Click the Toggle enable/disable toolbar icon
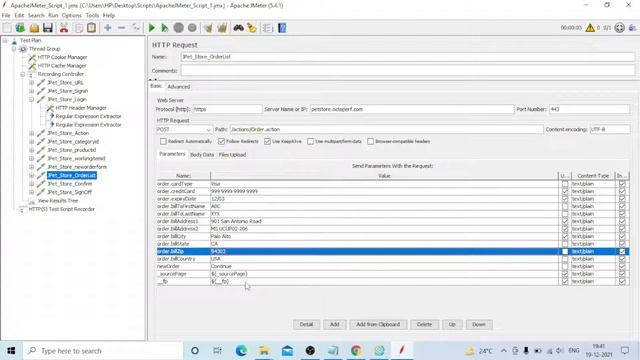Viewport: 640px width, 360px height. [x=136, y=28]
